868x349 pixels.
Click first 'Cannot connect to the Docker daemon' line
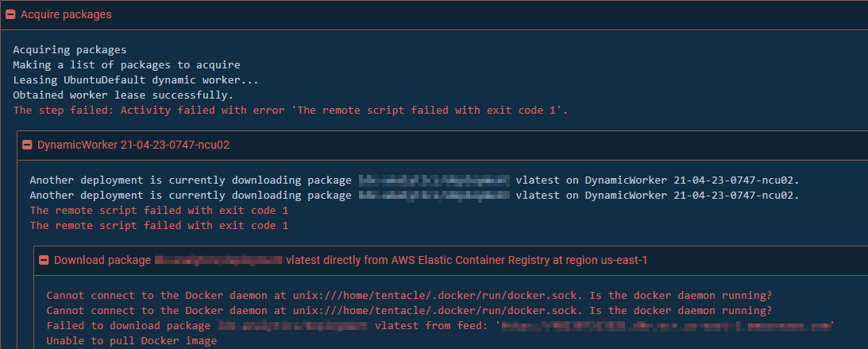409,295
